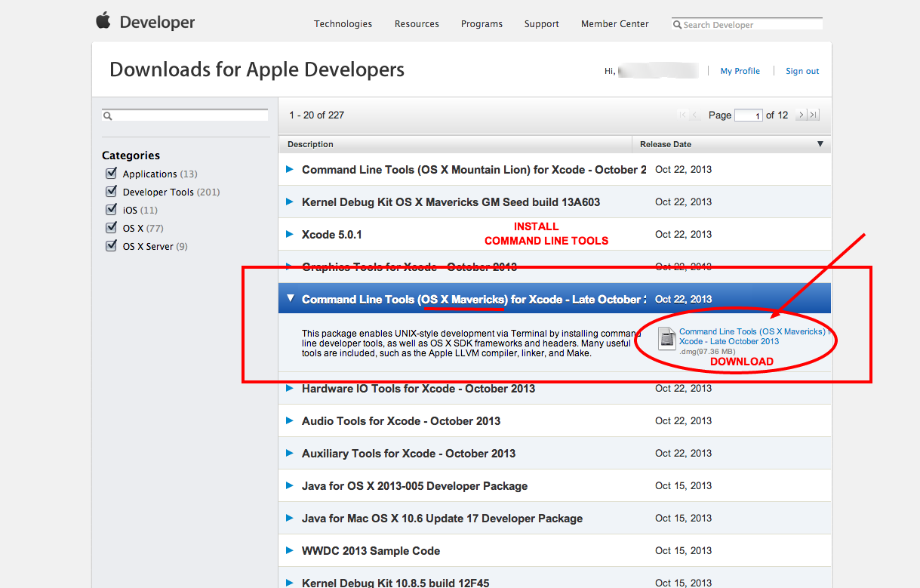This screenshot has height=588, width=920.
Task: Open the Member Center menu item
Action: 615,24
